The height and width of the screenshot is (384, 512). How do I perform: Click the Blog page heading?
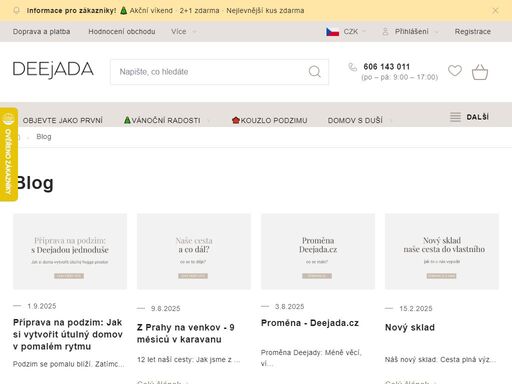(34, 183)
